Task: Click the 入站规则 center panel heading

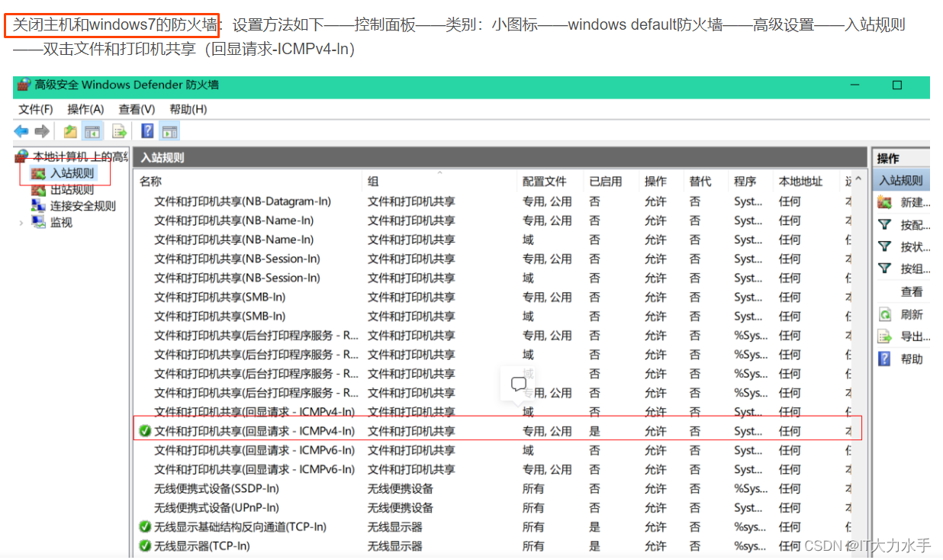Action: [163, 158]
